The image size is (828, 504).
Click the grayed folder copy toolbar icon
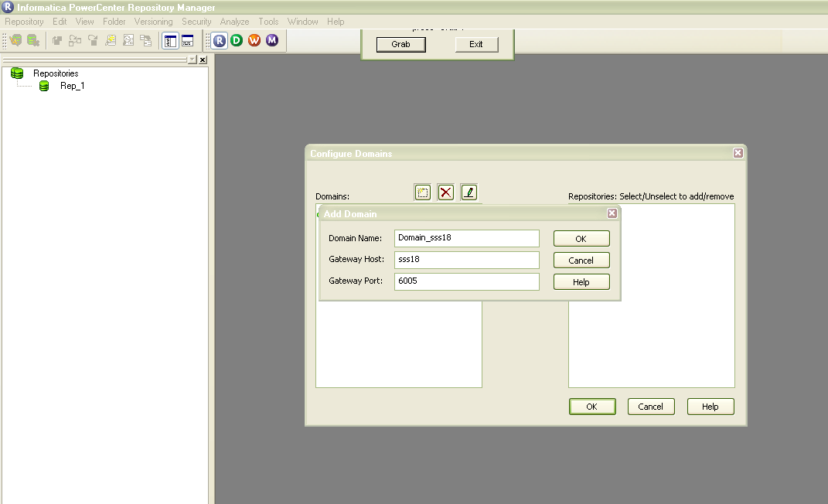(x=57, y=41)
